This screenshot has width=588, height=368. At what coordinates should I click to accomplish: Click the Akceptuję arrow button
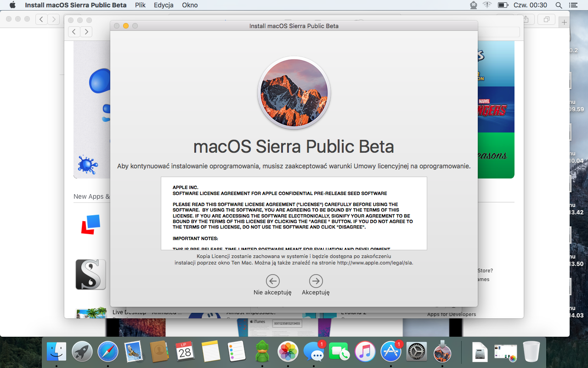316,281
